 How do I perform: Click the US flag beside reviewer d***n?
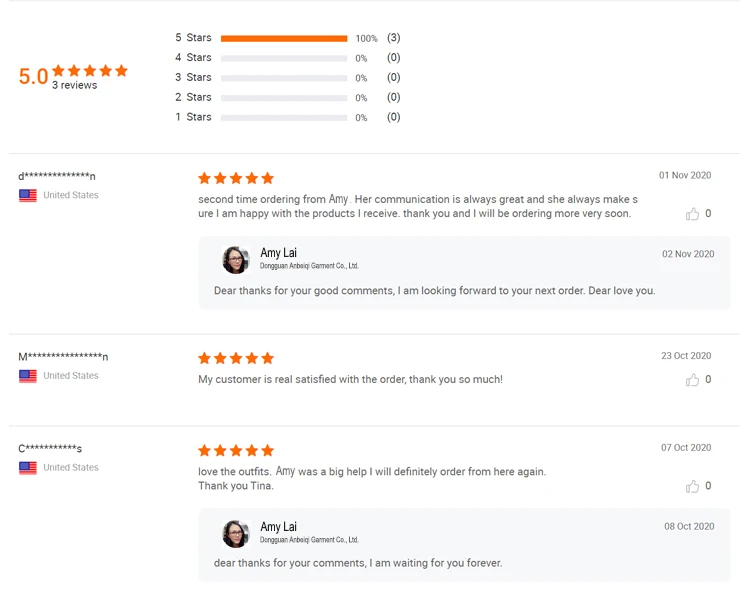(x=28, y=195)
